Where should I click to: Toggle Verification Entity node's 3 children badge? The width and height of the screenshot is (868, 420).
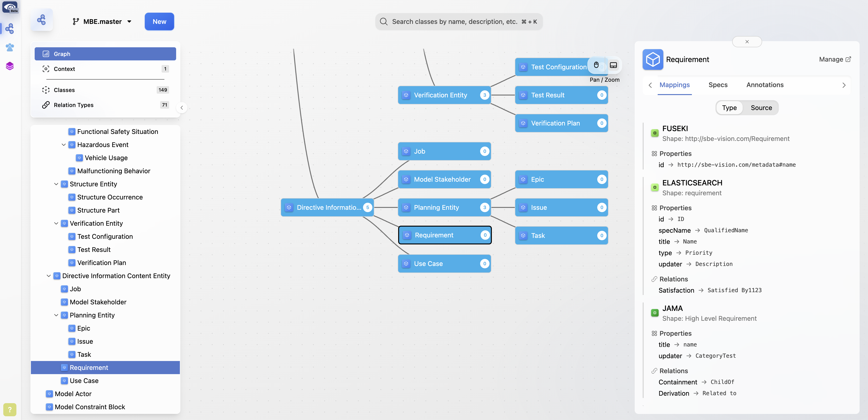point(485,95)
